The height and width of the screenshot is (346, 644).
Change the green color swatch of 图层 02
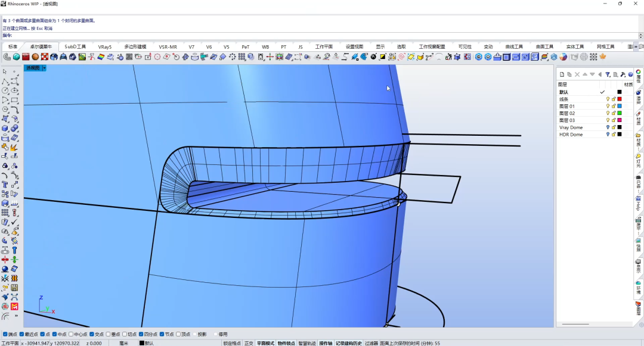tap(620, 113)
